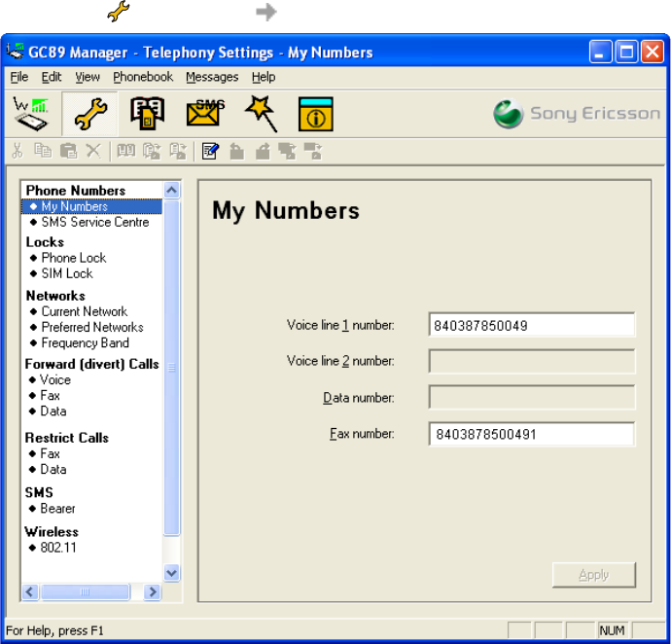The image size is (671, 644).
Task: Click the vertical scrollbar thumb in settings list
Action: point(172,368)
